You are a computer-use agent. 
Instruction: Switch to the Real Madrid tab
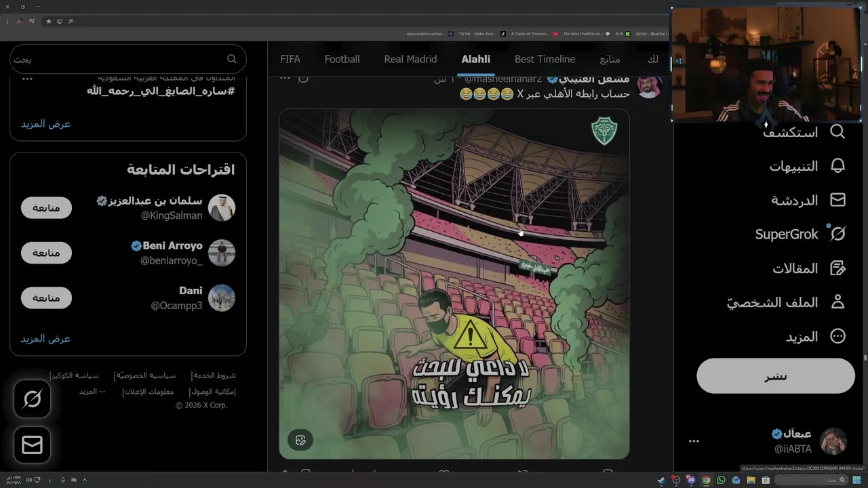click(x=410, y=59)
